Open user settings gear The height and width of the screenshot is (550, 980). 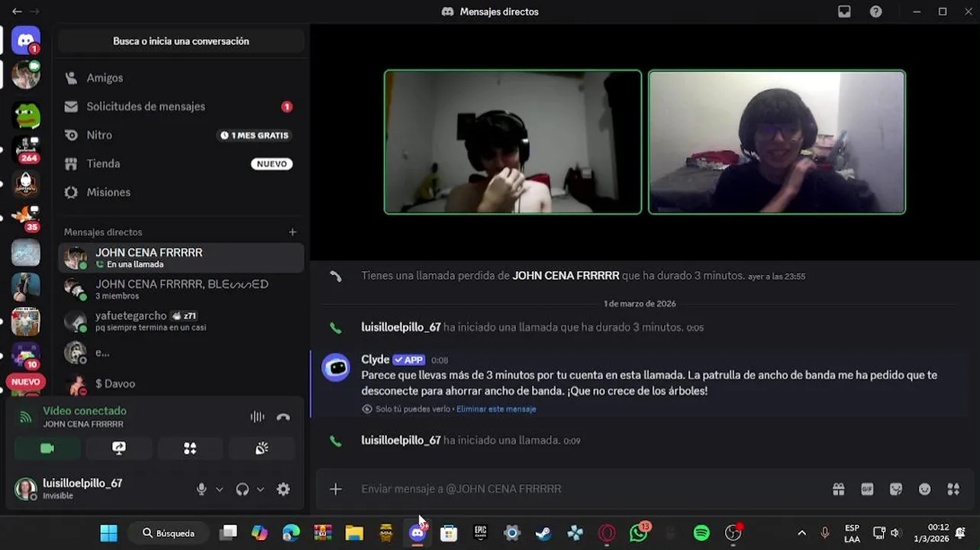(283, 489)
